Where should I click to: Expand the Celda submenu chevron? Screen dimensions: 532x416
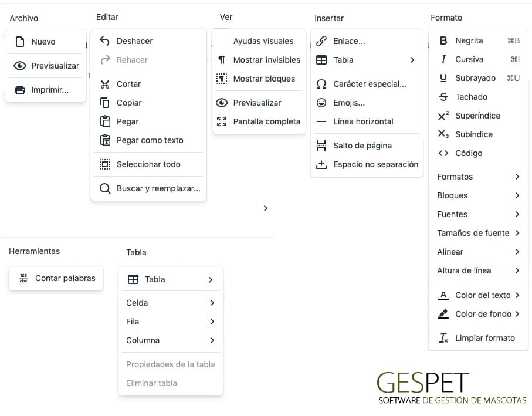212,303
